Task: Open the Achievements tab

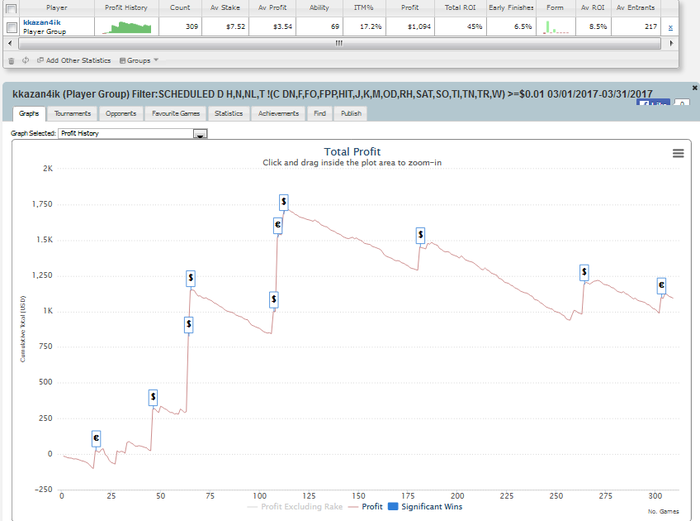Action: tap(279, 113)
